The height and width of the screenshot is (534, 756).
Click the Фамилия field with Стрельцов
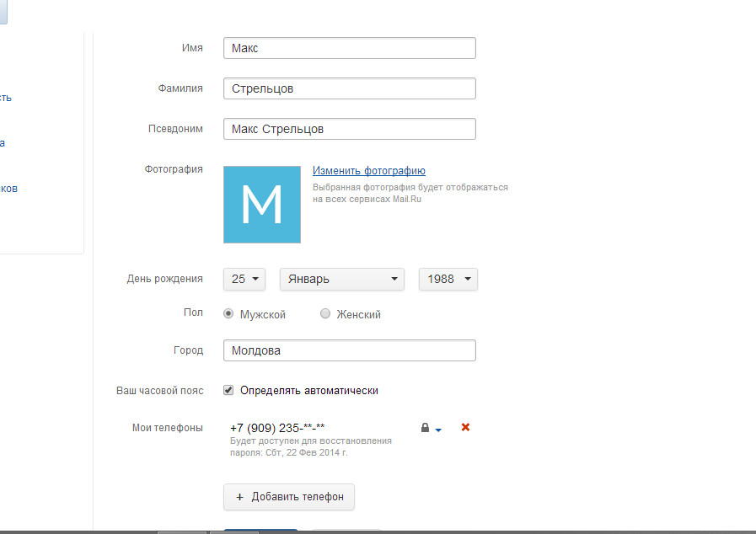tap(350, 88)
